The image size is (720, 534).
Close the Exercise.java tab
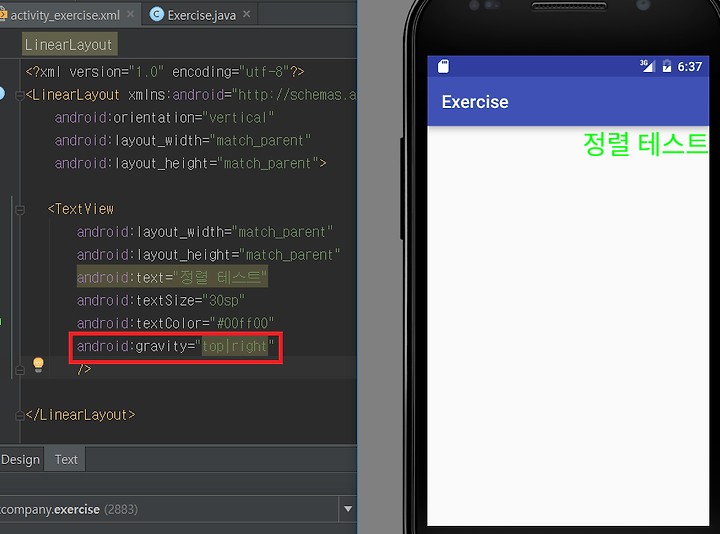pos(247,14)
